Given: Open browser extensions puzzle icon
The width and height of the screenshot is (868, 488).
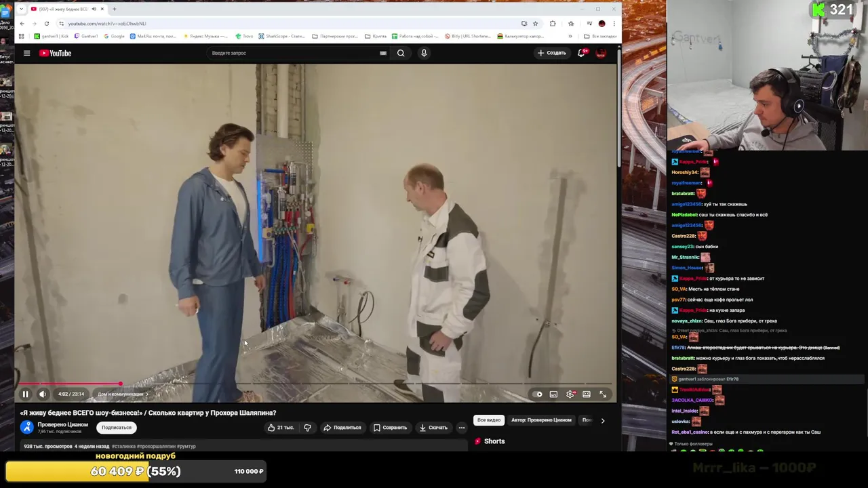Looking at the screenshot, I should click(x=553, y=24).
